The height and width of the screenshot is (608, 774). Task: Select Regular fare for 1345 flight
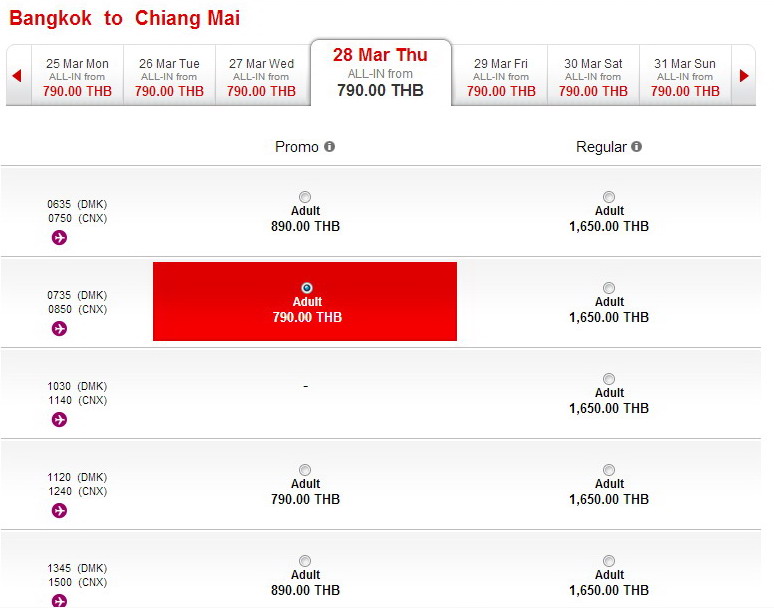[609, 561]
